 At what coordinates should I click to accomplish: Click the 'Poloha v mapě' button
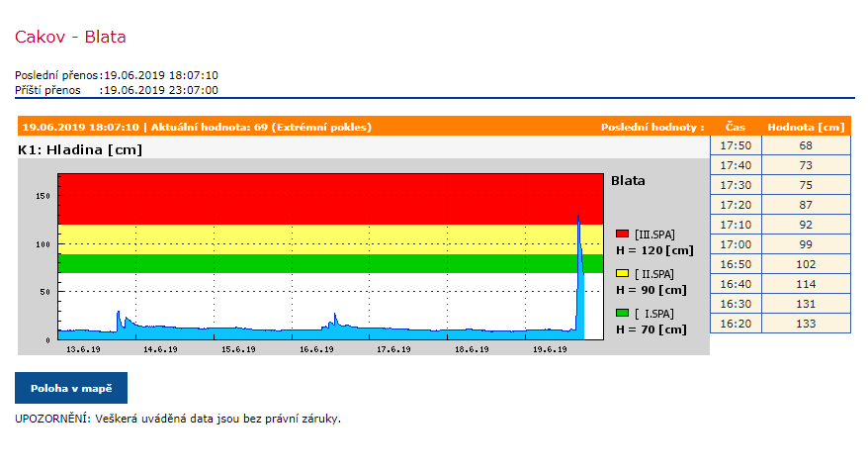[71, 388]
